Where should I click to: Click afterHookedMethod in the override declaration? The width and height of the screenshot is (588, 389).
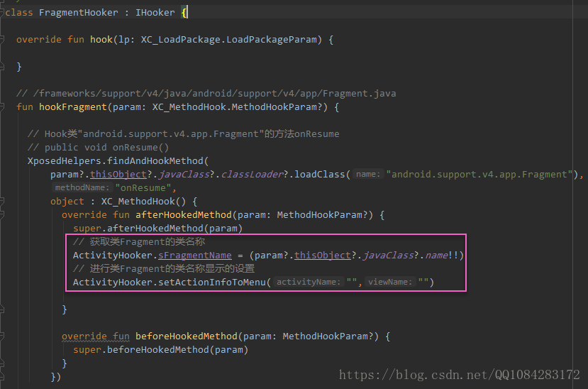point(184,215)
